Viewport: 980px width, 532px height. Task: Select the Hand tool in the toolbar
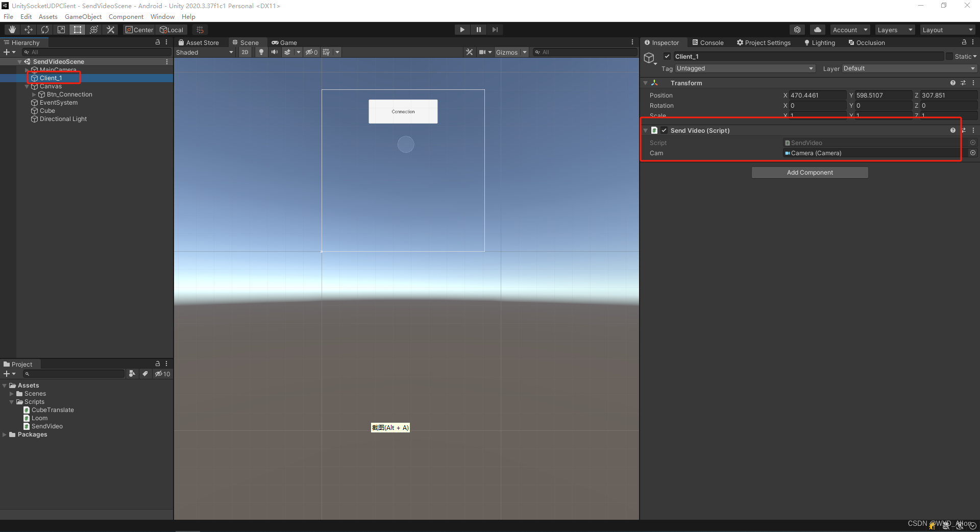coord(11,29)
